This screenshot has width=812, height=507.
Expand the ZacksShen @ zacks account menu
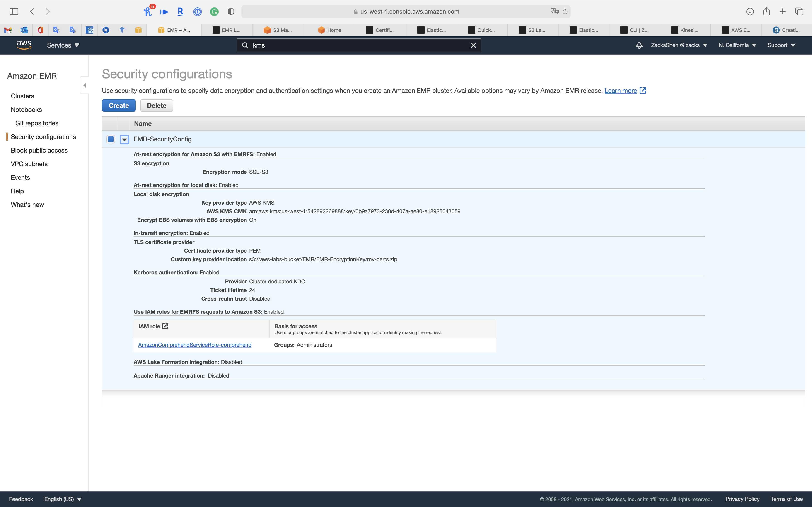(679, 45)
